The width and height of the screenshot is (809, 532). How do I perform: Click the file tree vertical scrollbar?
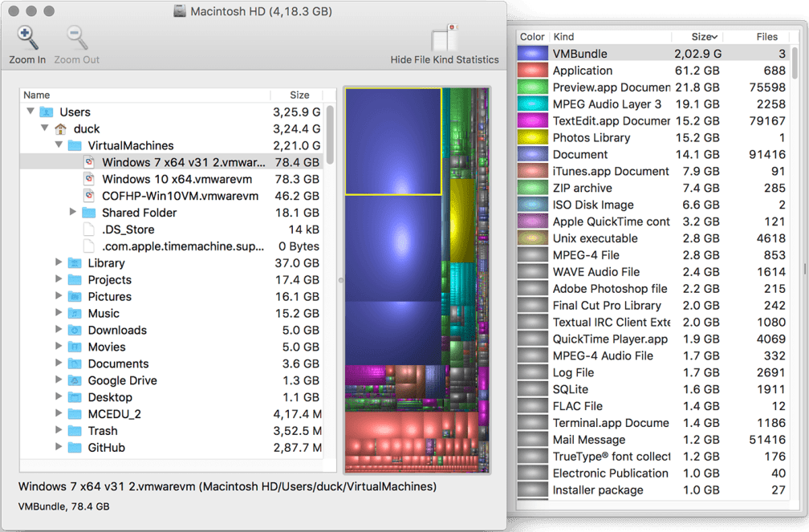330,135
